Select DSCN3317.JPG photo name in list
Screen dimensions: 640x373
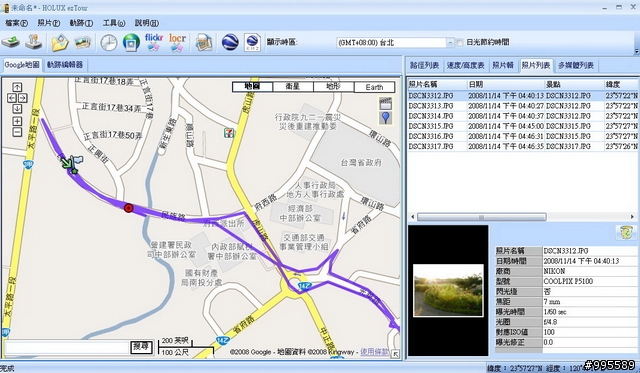pos(431,146)
